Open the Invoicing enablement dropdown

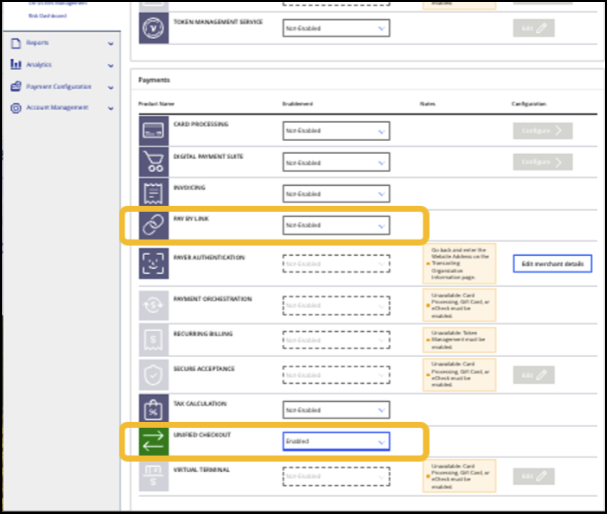[336, 194]
